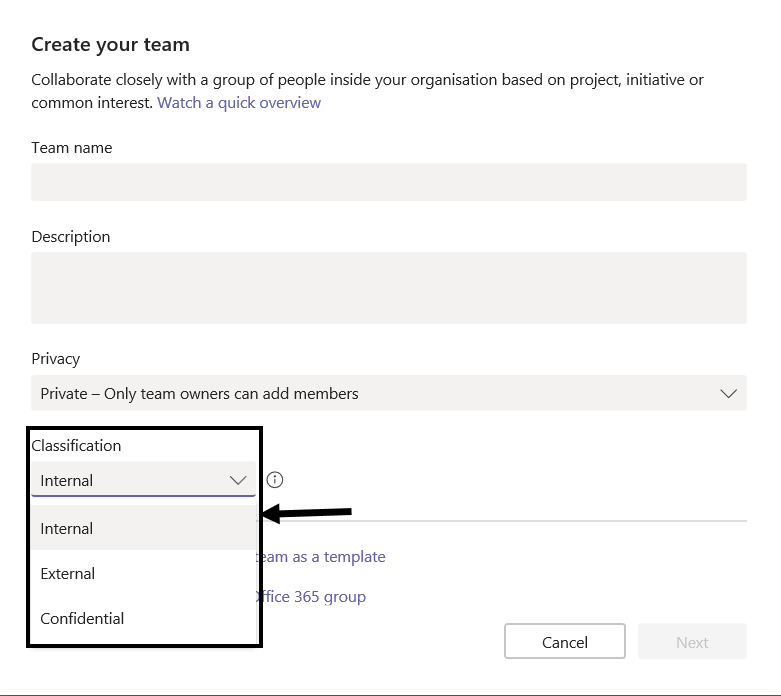
Task: Open the Privacy dropdown showing Private option
Action: click(x=388, y=394)
